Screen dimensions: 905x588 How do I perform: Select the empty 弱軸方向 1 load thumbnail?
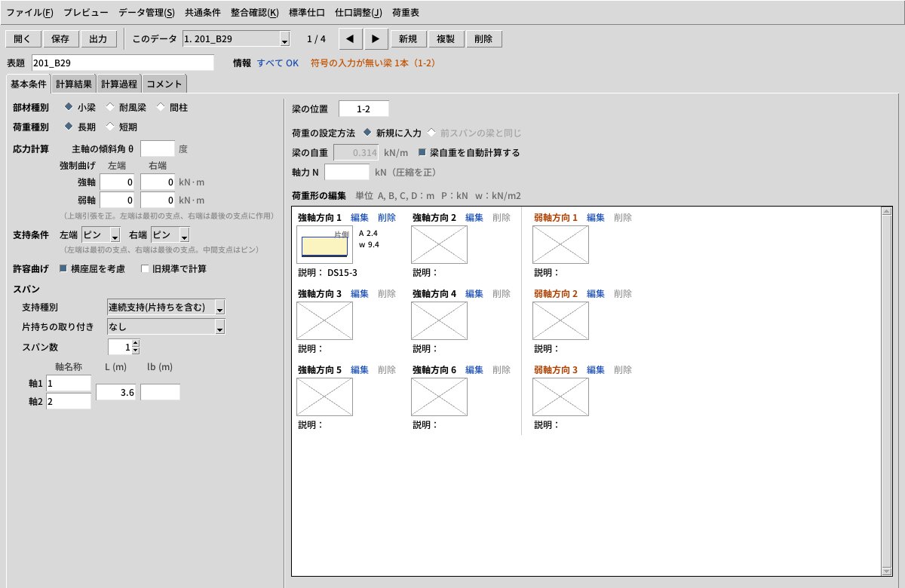point(560,244)
